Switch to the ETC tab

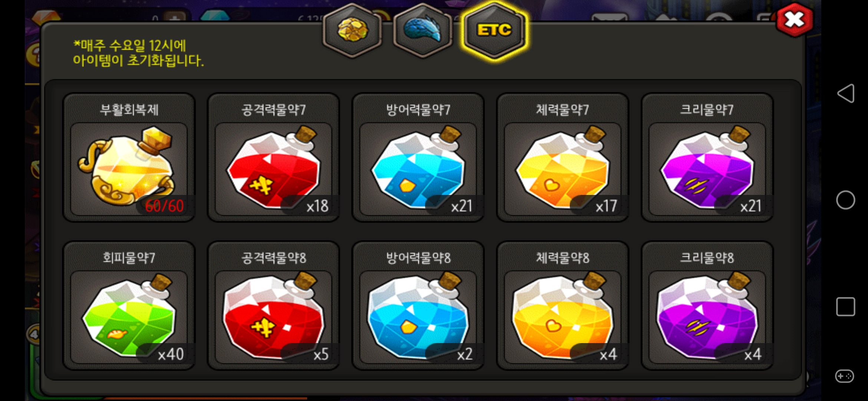[494, 30]
